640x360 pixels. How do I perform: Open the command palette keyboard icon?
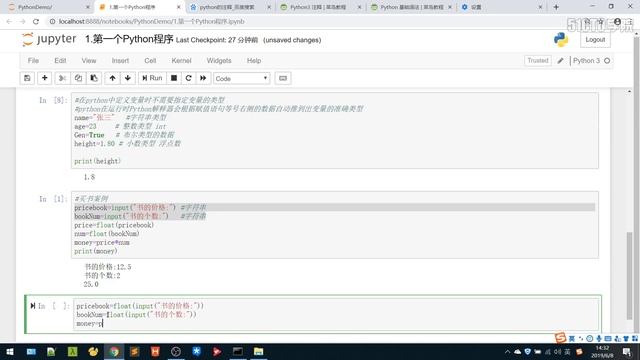point(283,78)
